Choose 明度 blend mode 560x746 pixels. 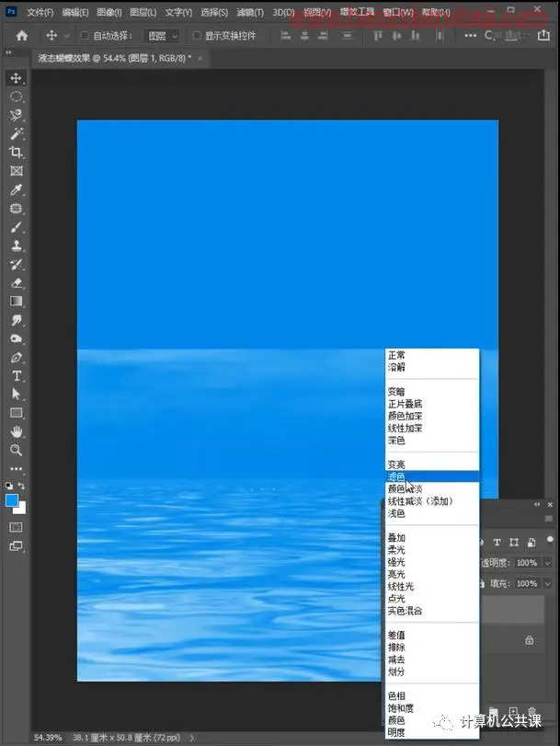(432, 733)
